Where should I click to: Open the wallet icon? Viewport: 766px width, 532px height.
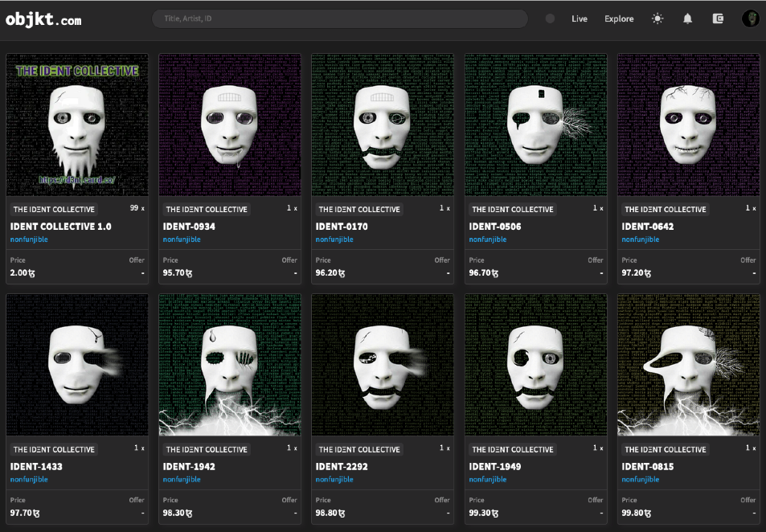719,18
